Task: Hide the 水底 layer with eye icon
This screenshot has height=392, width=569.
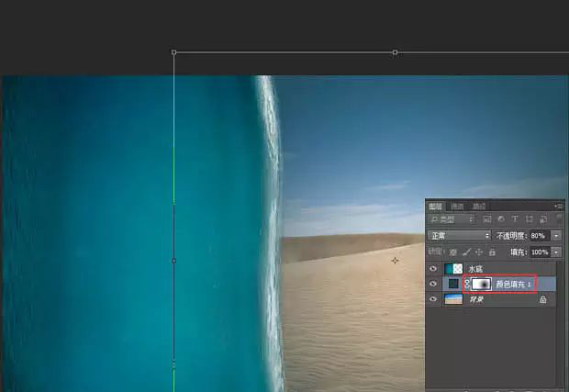Action: coord(433,269)
